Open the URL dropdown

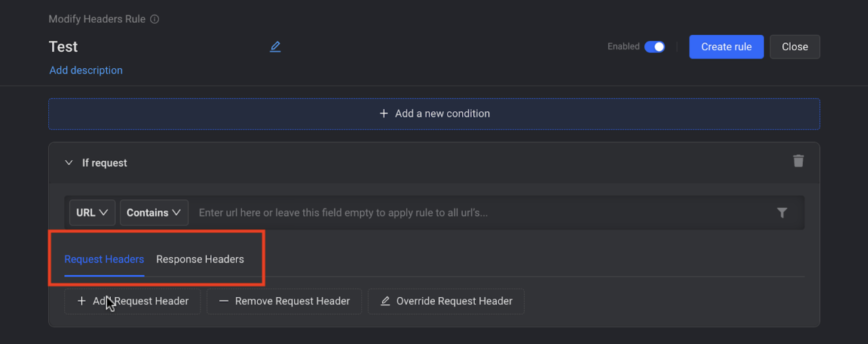[92, 213]
